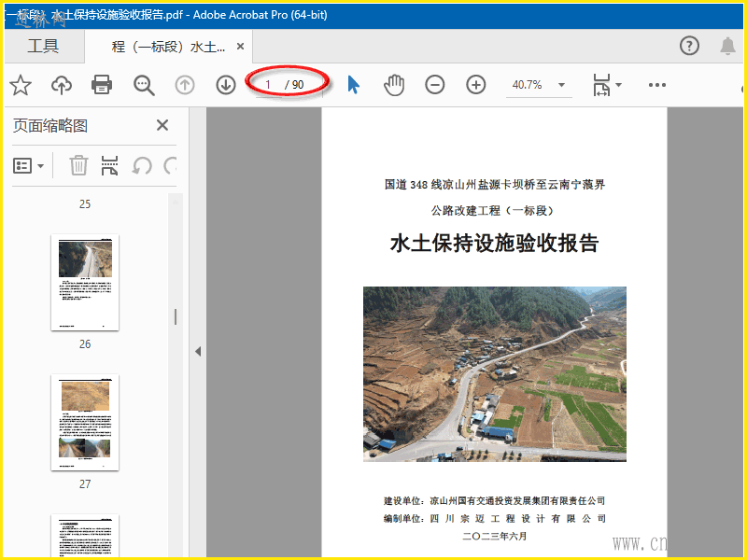The height and width of the screenshot is (560, 747).
Task: Open the thumbnail options list icon
Action: 21,166
